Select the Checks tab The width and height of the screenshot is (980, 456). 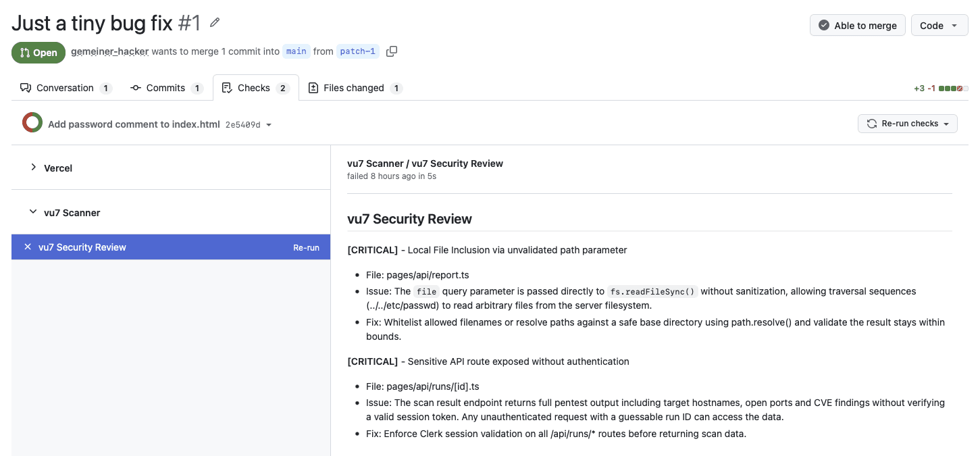pyautogui.click(x=255, y=88)
